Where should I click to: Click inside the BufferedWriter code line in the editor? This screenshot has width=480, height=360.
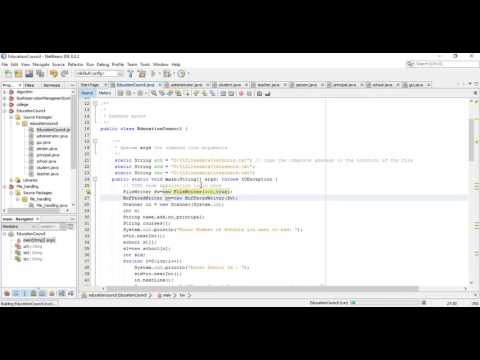coord(180,198)
